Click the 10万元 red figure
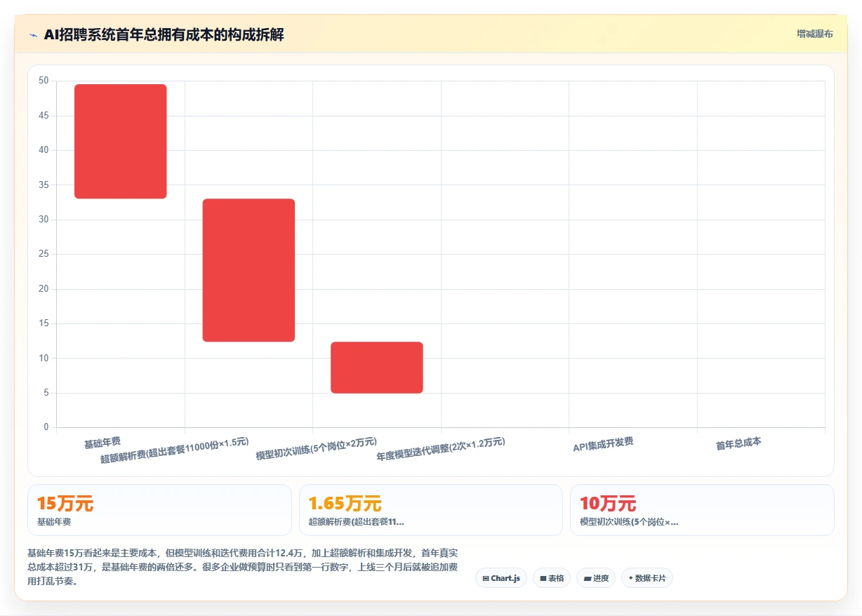Image resolution: width=862 pixels, height=616 pixels. click(608, 504)
